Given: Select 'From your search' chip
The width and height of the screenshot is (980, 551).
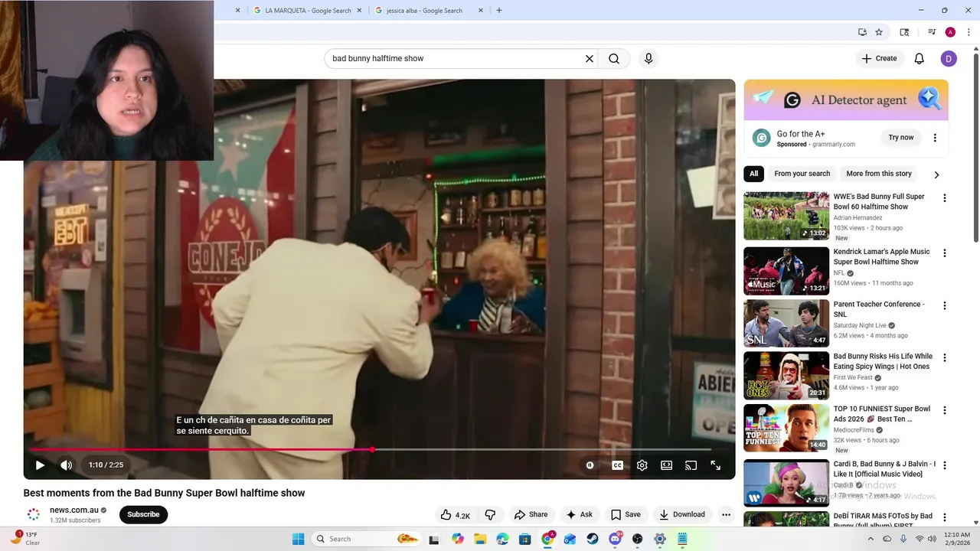Looking at the screenshot, I should pyautogui.click(x=802, y=174).
